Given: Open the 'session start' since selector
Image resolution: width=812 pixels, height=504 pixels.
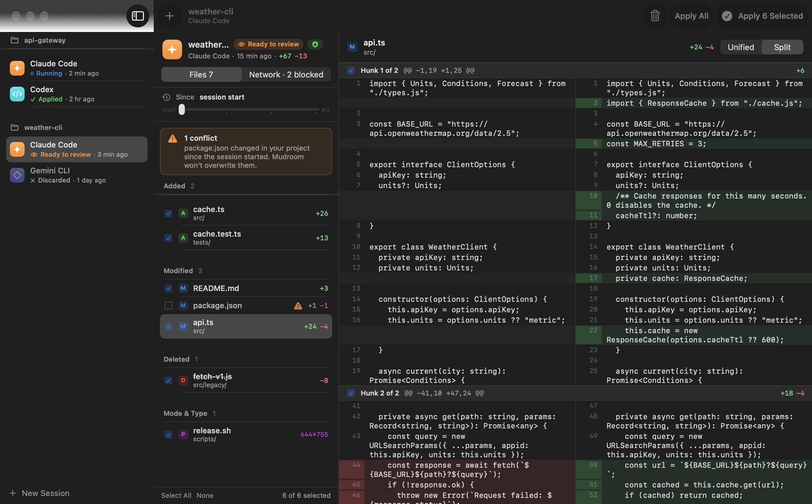Looking at the screenshot, I should (222, 97).
